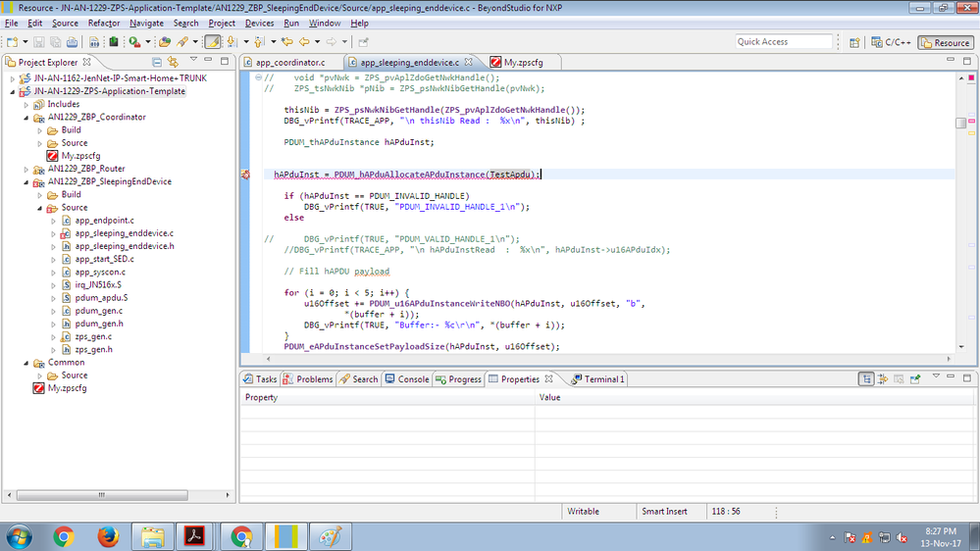Toggle Show Categories in Properties view

(866, 379)
